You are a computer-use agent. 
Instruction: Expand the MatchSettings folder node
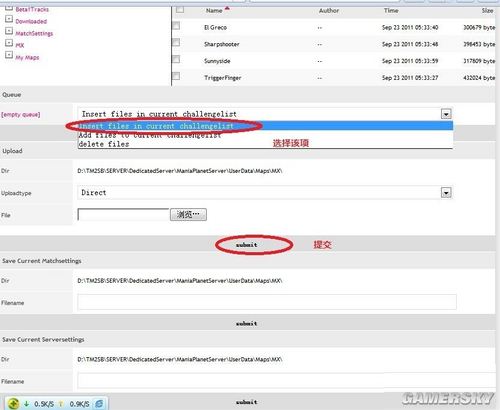[x=9, y=31]
